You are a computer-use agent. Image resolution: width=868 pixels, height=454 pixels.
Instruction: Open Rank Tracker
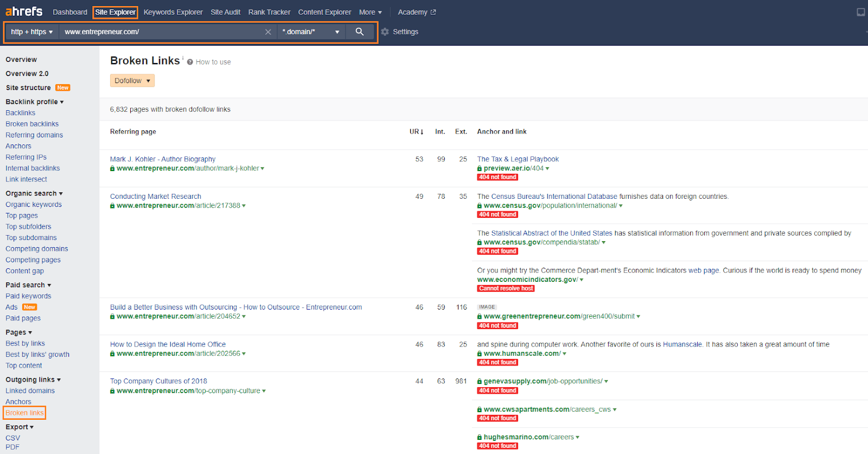[x=269, y=12]
